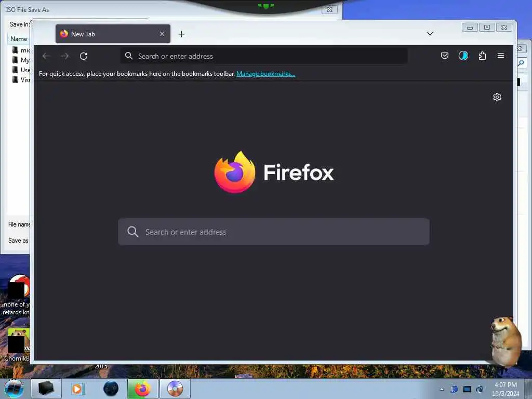The image size is (532, 399).
Task: Open the clock showing 4:07 PM
Action: point(506,389)
